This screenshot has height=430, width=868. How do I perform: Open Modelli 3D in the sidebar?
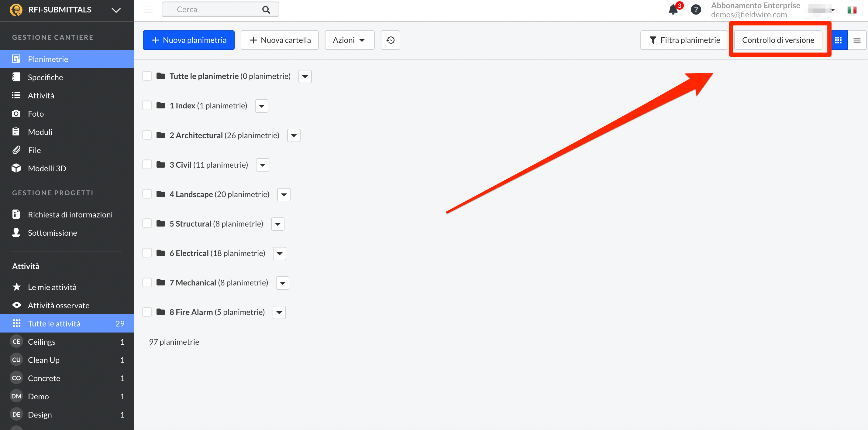47,168
